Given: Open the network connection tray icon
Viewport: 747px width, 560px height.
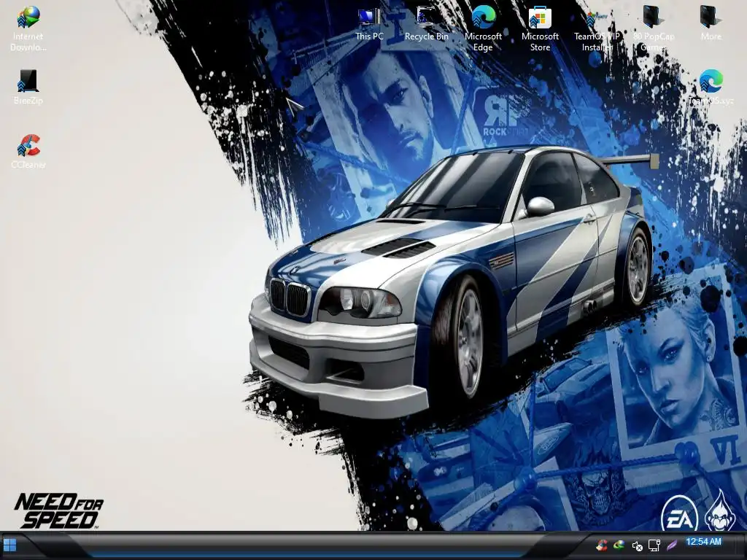Looking at the screenshot, I should tap(654, 545).
